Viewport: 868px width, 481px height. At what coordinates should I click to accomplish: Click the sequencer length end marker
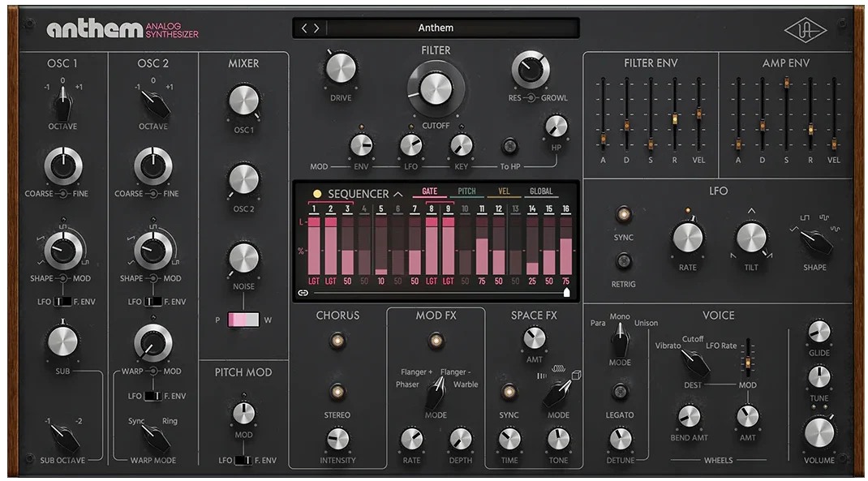point(566,292)
